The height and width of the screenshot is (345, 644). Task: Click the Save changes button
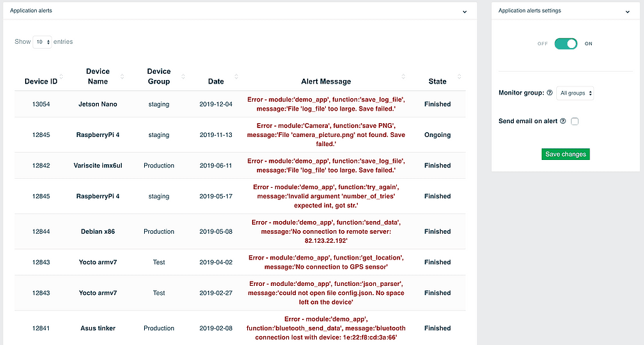click(x=565, y=154)
